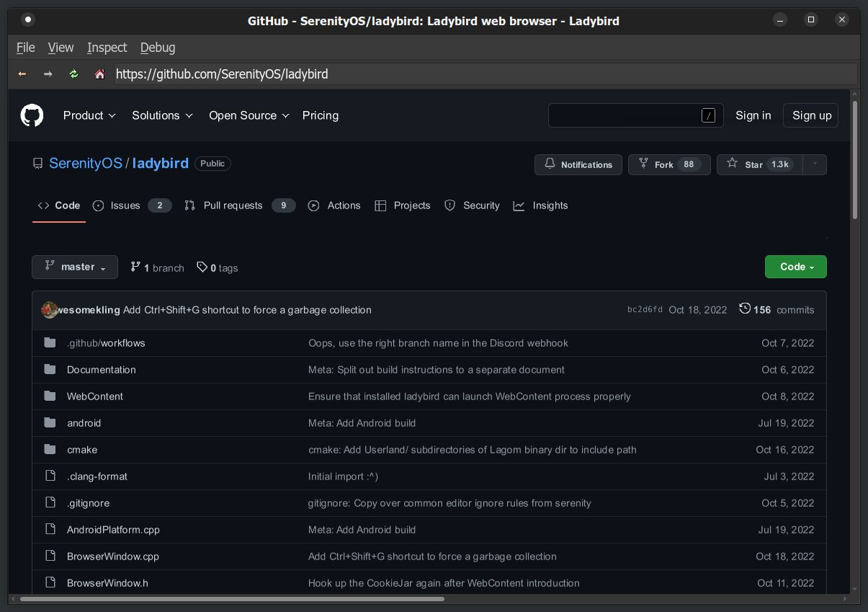
Task: Switch to the Issues tab
Action: coord(132,205)
